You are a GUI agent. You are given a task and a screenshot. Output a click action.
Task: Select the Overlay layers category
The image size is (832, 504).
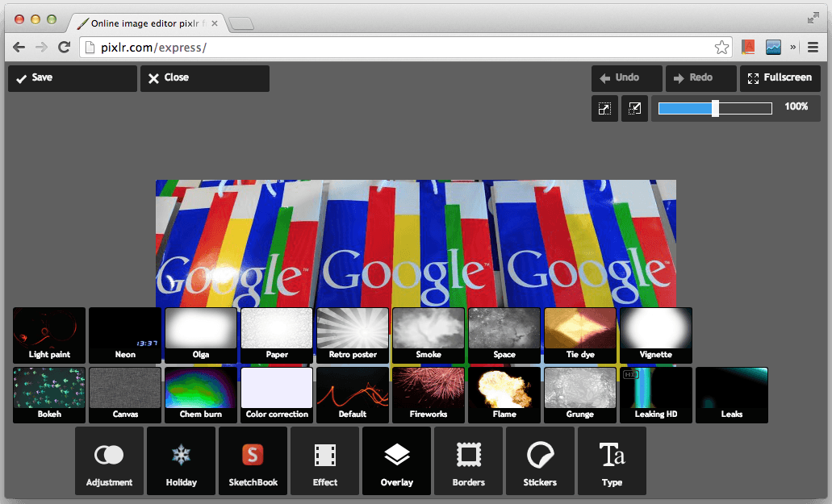396,460
